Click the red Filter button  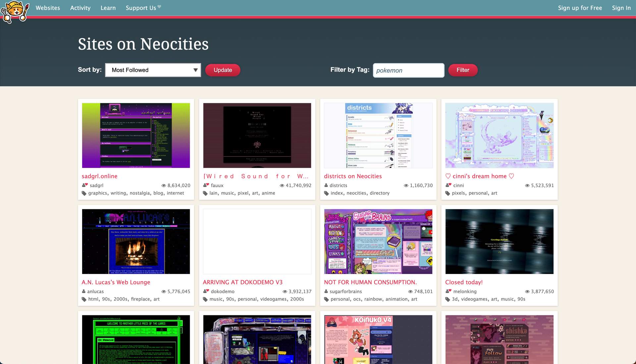[x=463, y=70]
